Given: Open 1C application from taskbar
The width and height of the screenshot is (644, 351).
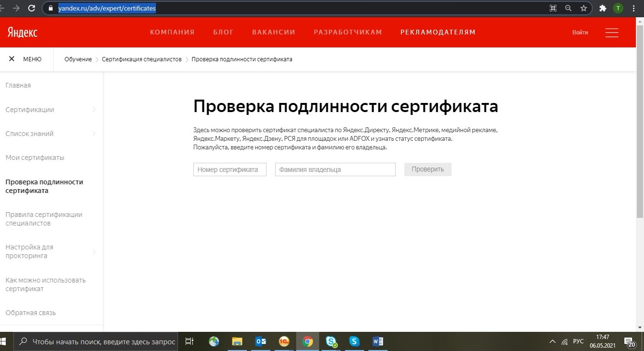Looking at the screenshot, I should tap(284, 341).
